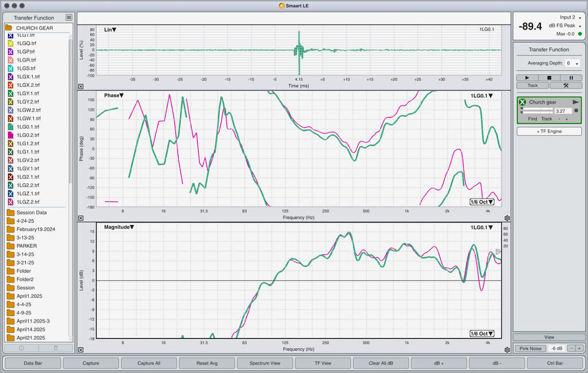
Task: Open the Magnitude graph type dropdown
Action: 119,227
